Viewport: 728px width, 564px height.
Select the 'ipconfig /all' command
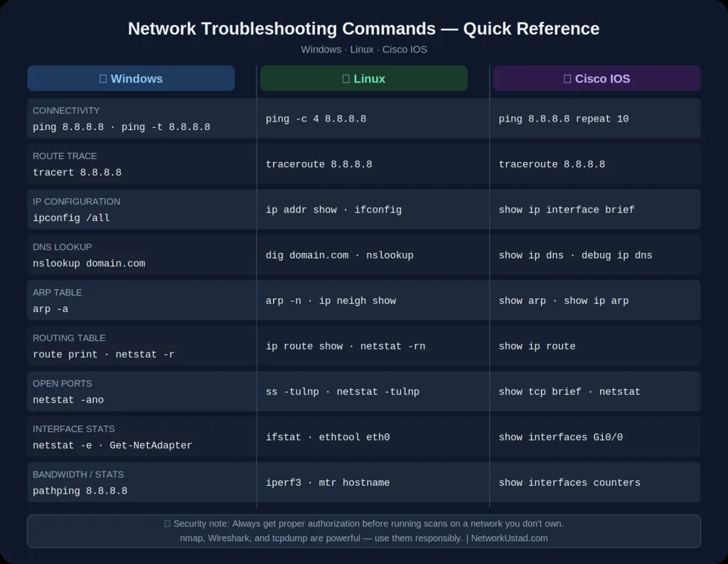click(71, 217)
